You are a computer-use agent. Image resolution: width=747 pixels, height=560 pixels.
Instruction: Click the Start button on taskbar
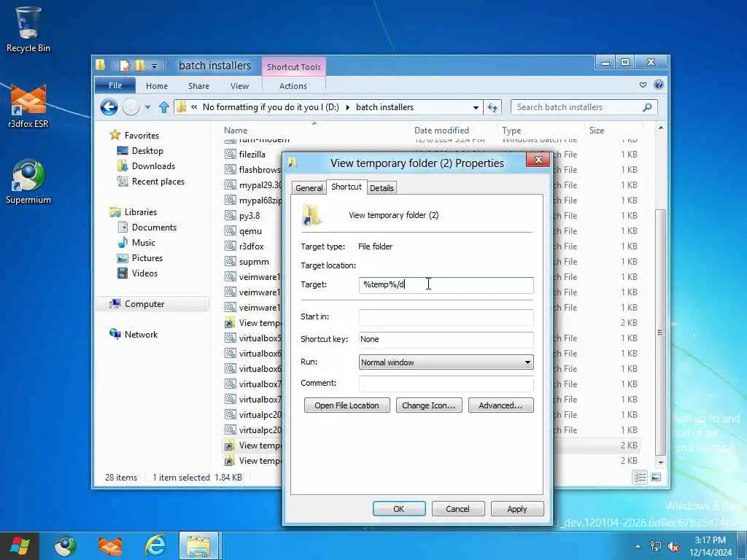click(x=20, y=545)
